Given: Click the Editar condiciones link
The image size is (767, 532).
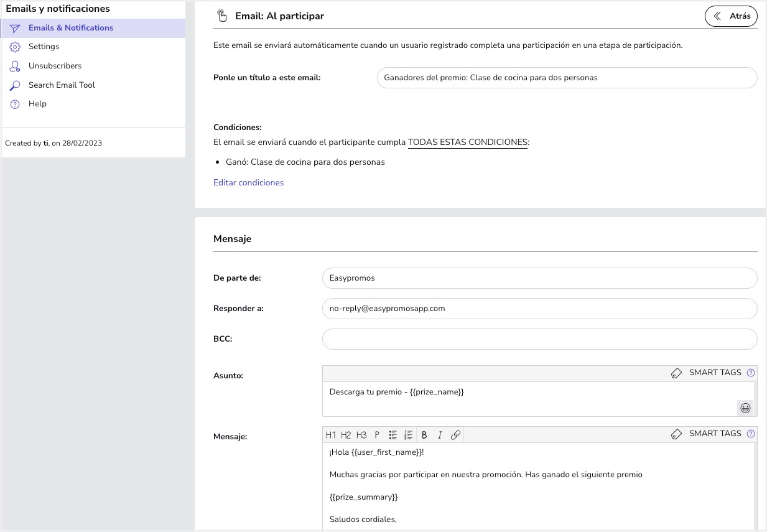Looking at the screenshot, I should click(x=248, y=183).
